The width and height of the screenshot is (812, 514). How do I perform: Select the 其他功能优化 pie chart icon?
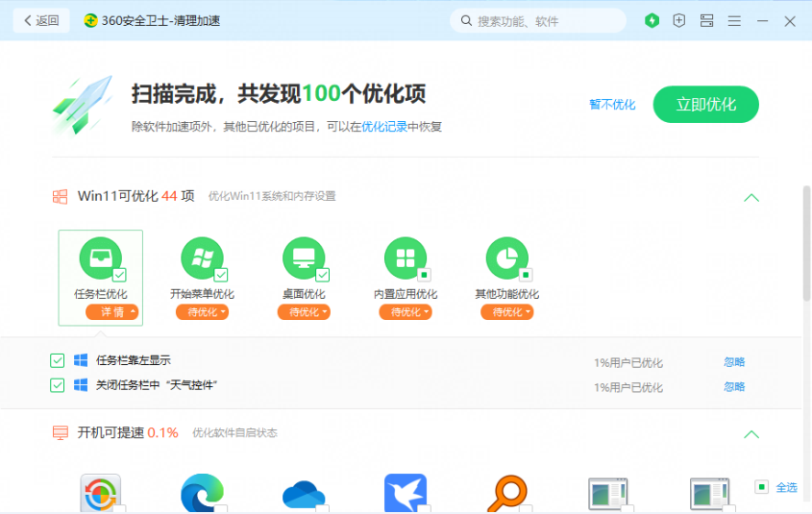pyautogui.click(x=506, y=258)
